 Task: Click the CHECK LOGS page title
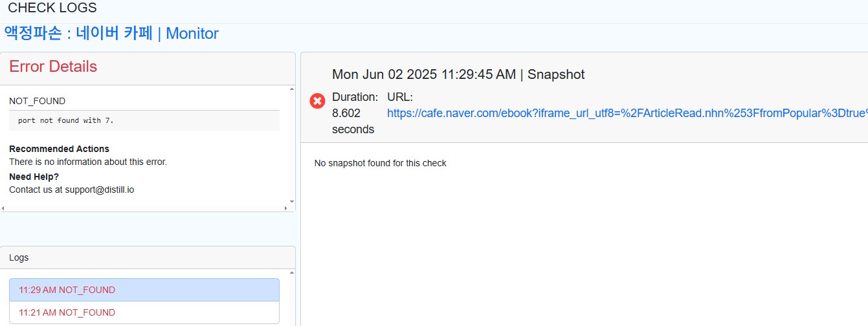[x=52, y=8]
